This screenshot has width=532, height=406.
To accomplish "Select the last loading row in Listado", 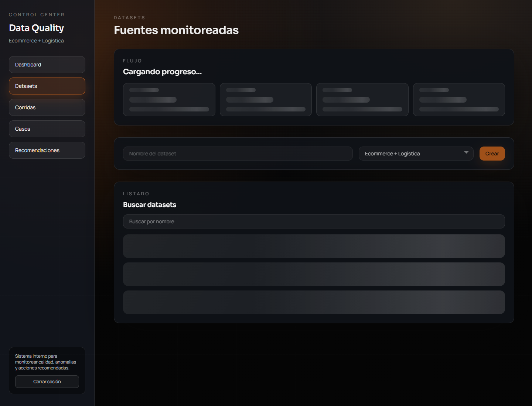I will [314, 302].
